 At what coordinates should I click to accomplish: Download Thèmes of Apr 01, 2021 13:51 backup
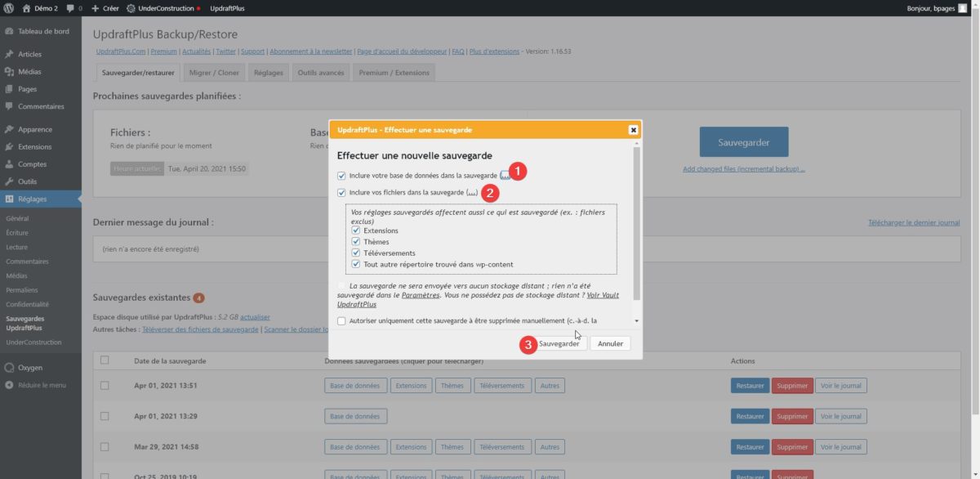pyautogui.click(x=452, y=386)
